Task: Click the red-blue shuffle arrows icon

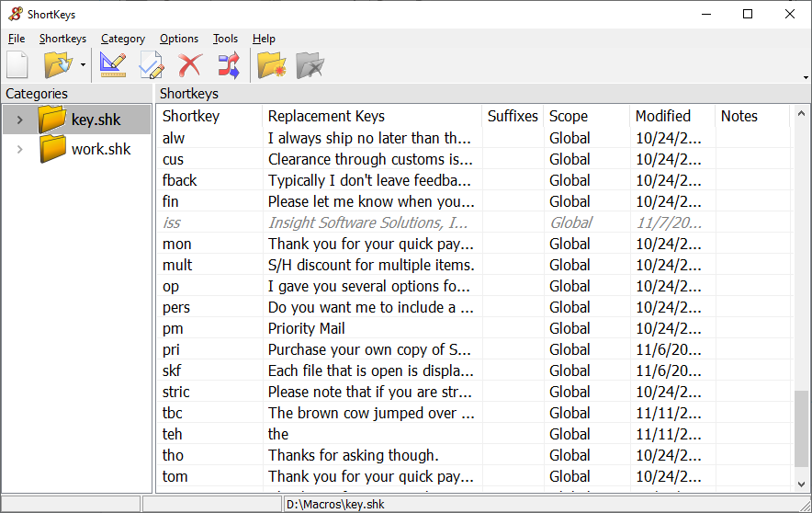Action: 229,65
